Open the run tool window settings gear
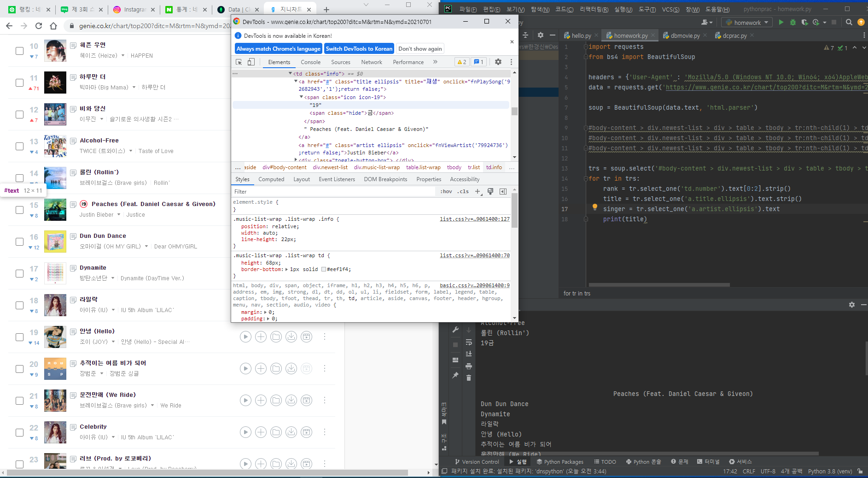 [852, 305]
